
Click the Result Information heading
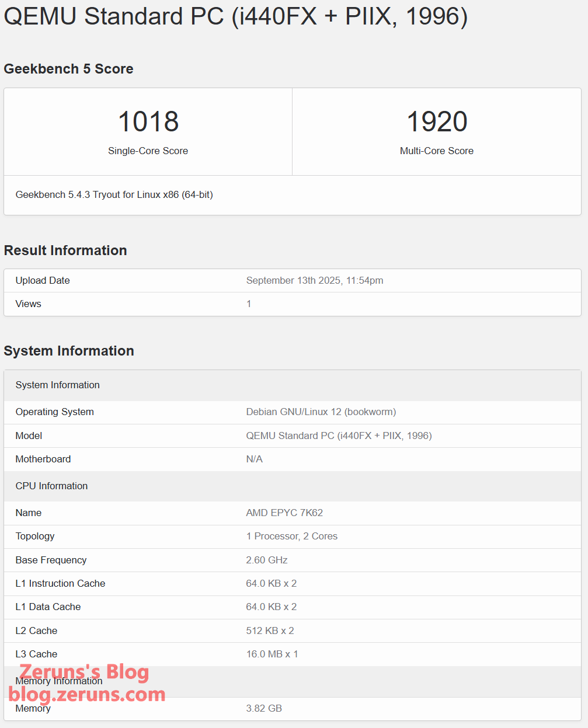[65, 250]
